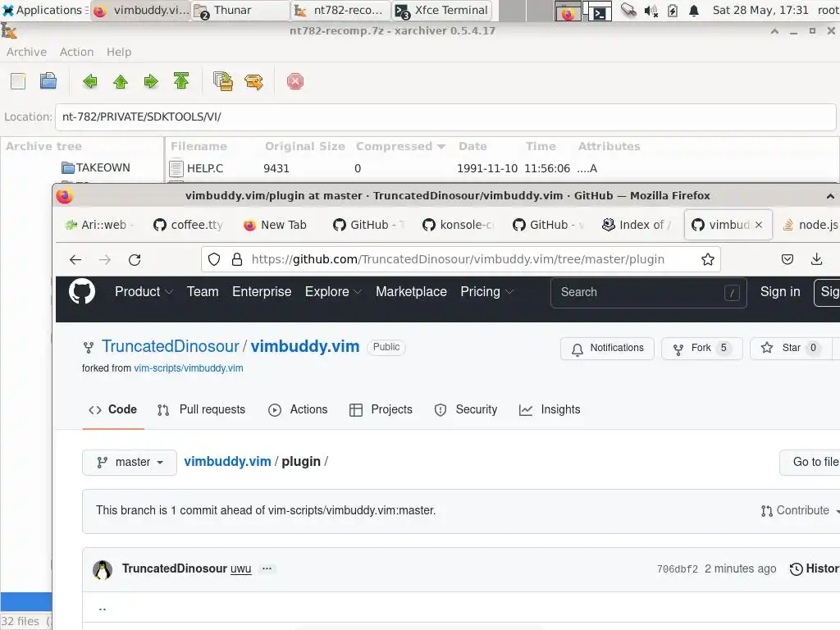Screen dimensions: 840x630
Task: Open the Action menu in xarchiver
Action: (76, 52)
